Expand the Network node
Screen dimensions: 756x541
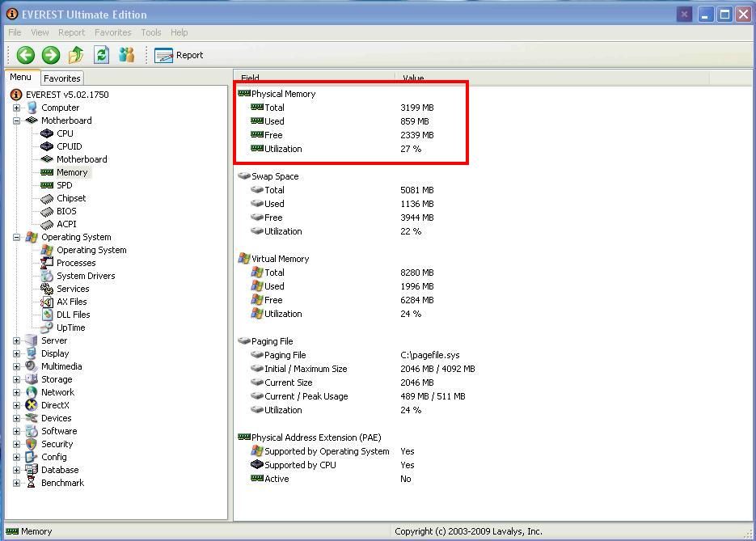pos(16,392)
